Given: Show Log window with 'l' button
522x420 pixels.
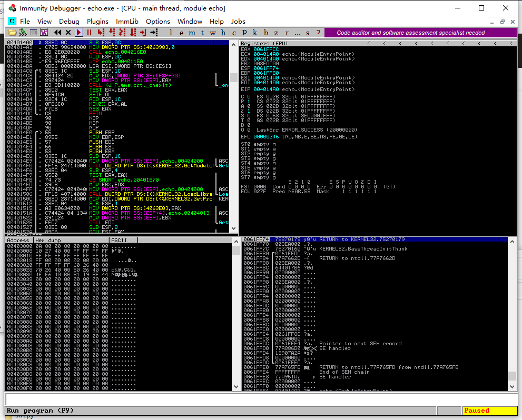Looking at the screenshot, I should point(171,33).
